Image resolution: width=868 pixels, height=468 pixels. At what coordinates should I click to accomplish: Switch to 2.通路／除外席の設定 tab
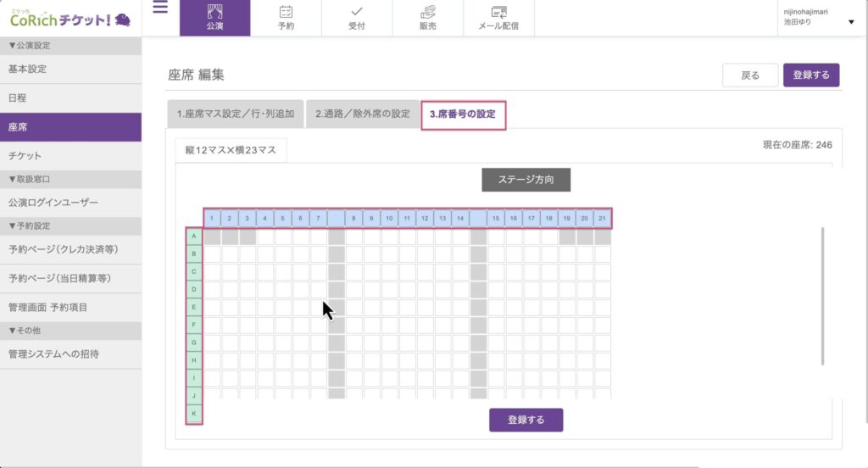click(x=363, y=114)
